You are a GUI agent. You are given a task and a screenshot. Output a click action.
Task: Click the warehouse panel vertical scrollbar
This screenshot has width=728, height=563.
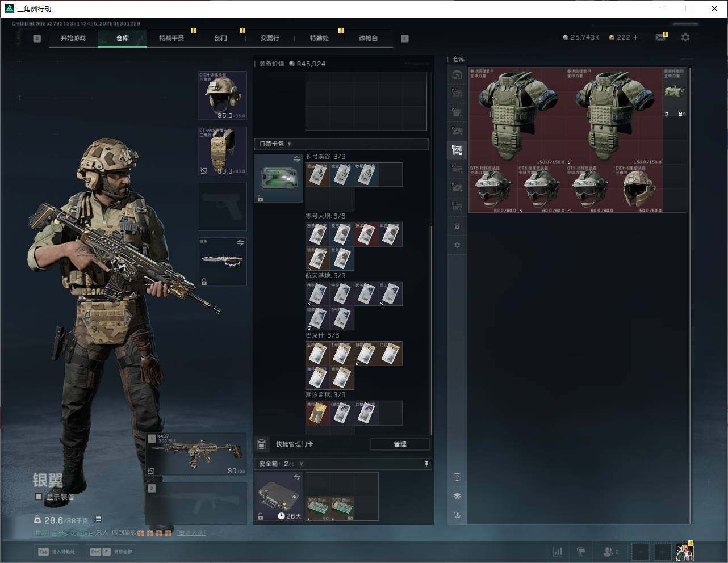coord(691,295)
